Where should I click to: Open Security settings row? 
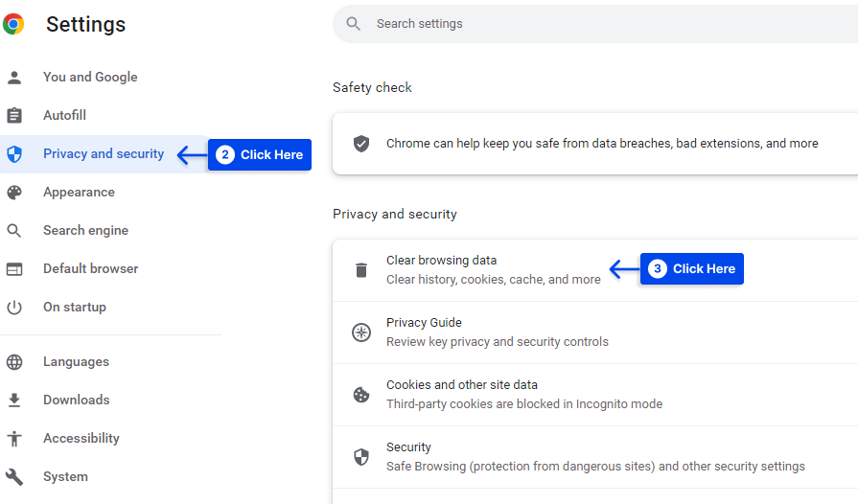pos(595,457)
